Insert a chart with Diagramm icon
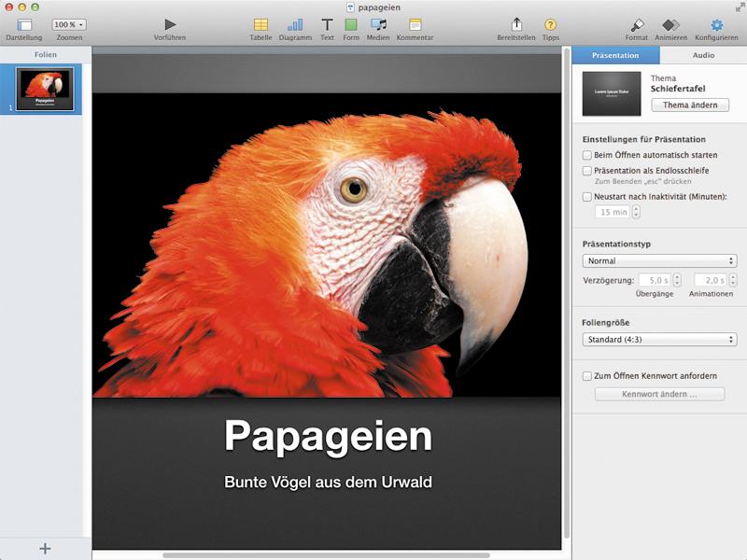 [x=295, y=24]
